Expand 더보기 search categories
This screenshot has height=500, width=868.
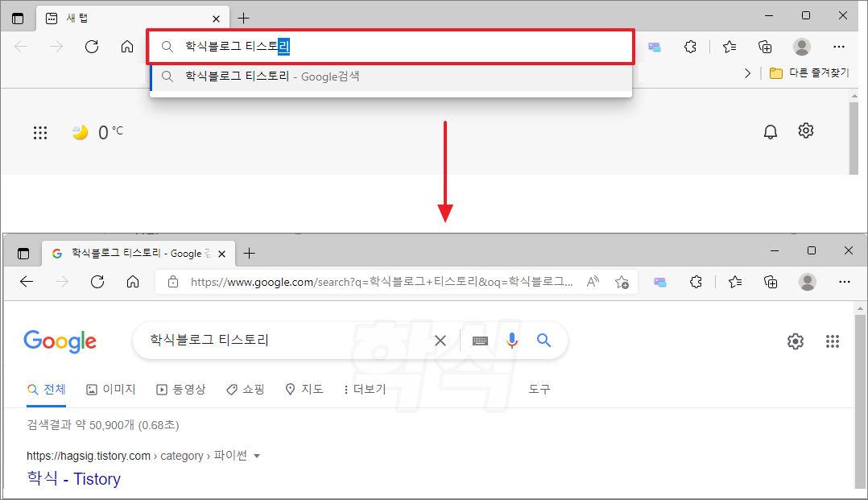pyautogui.click(x=364, y=389)
